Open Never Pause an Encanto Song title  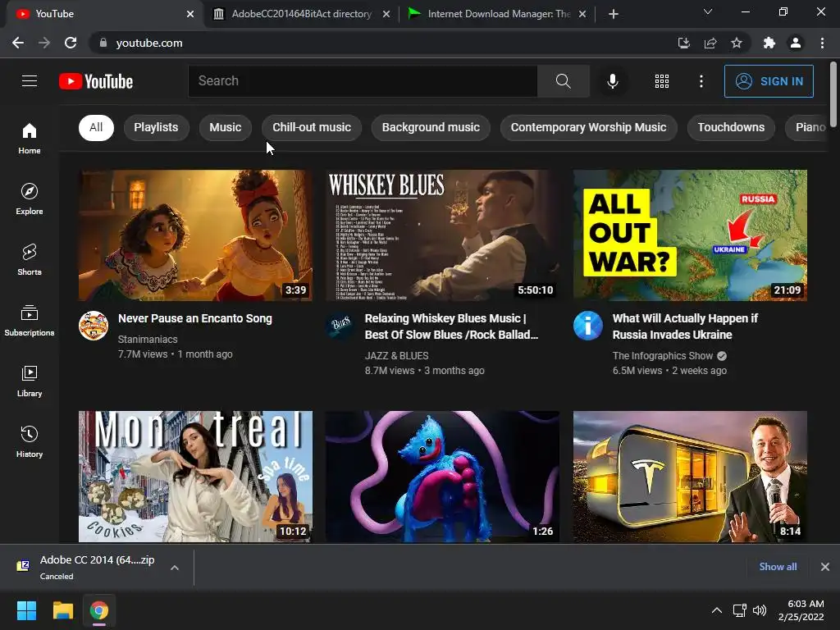(x=195, y=318)
